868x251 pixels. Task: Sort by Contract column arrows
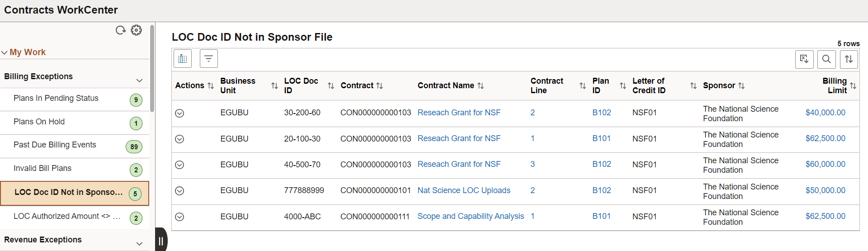pos(379,85)
